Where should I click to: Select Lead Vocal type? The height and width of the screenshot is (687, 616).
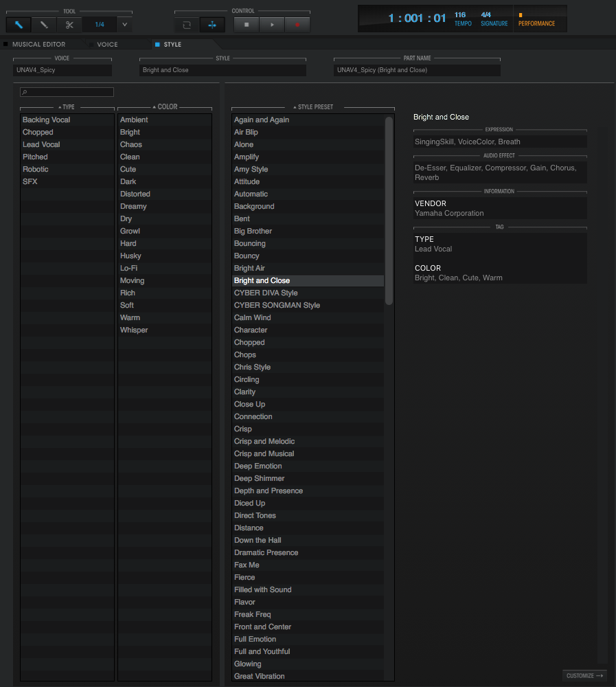pyautogui.click(x=67, y=144)
